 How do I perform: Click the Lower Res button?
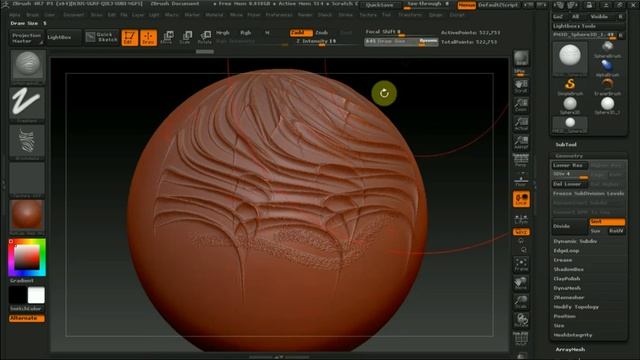pyautogui.click(x=570, y=165)
